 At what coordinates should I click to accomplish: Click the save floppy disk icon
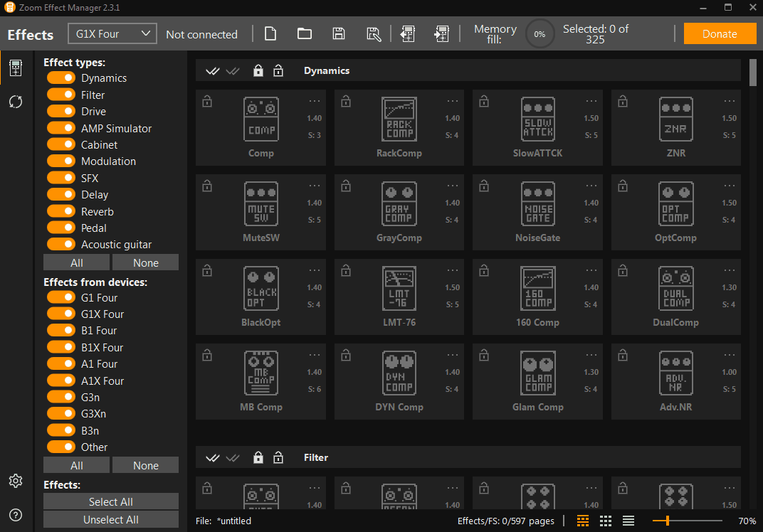[339, 33]
